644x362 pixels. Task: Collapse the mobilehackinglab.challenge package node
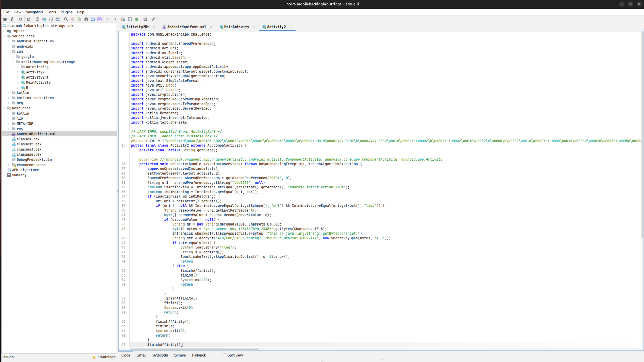[13, 62]
